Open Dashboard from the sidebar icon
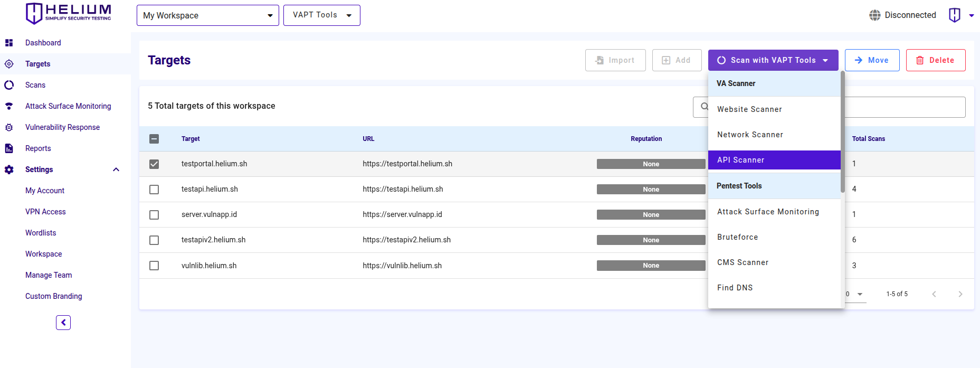980x368 pixels. [x=9, y=43]
